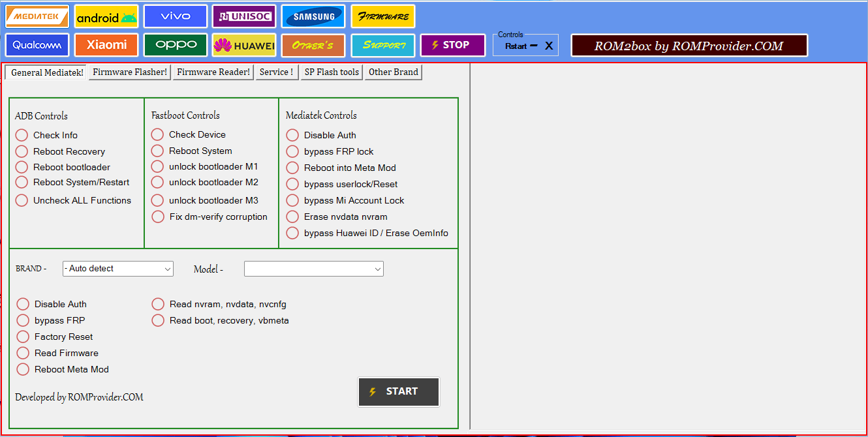Screen dimensions: 868x437
Task: Select the Xiaomi brand icon
Action: coord(106,45)
